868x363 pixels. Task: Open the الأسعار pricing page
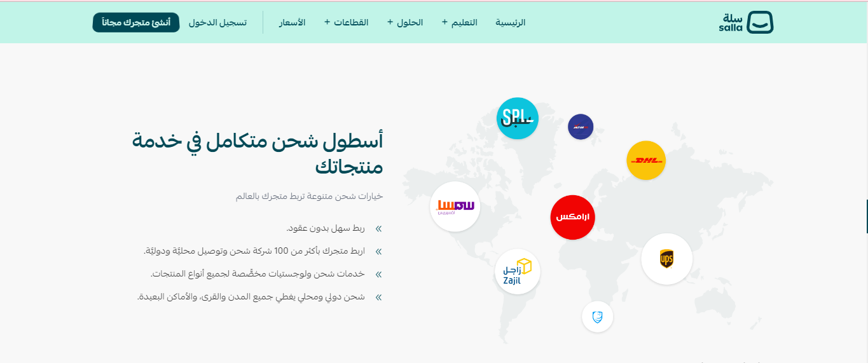292,22
